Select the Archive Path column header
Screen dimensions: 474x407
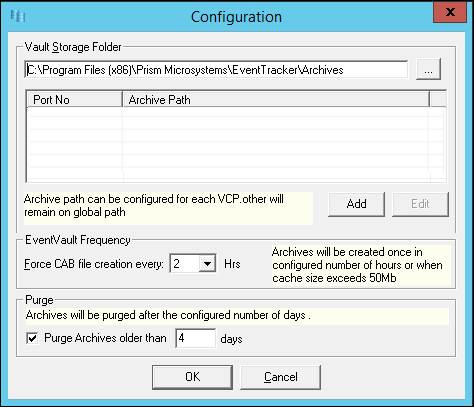point(276,99)
